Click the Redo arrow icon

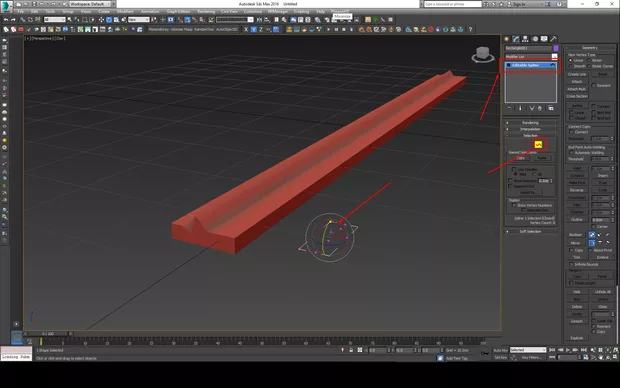(13, 19)
